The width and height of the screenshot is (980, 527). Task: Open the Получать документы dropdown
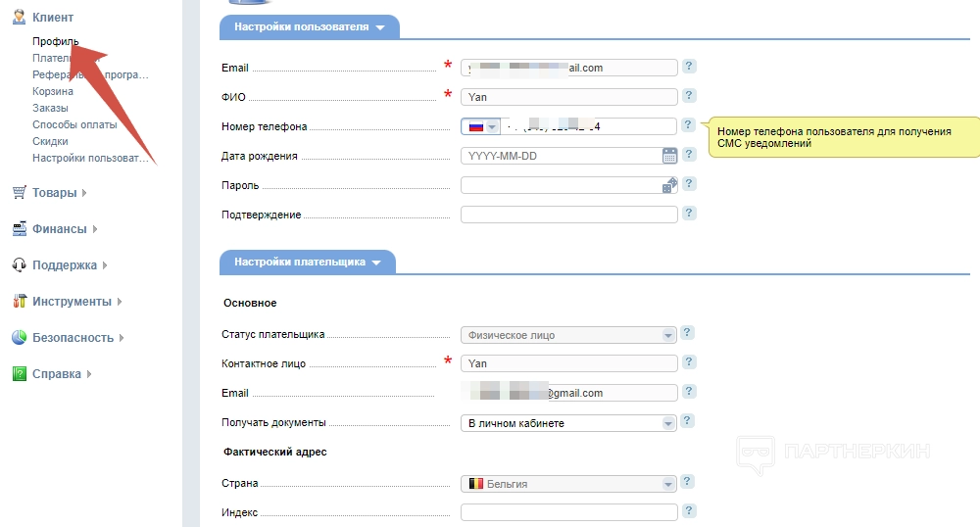coord(568,423)
